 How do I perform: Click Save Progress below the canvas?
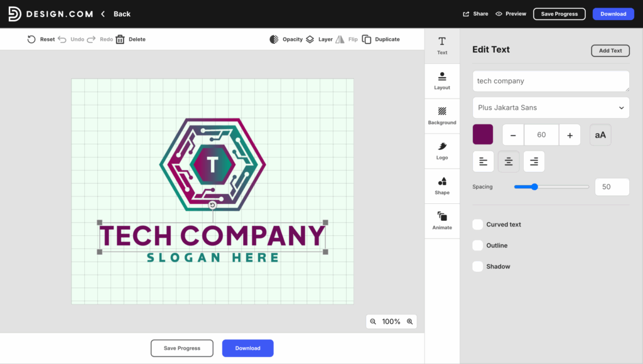pyautogui.click(x=182, y=348)
